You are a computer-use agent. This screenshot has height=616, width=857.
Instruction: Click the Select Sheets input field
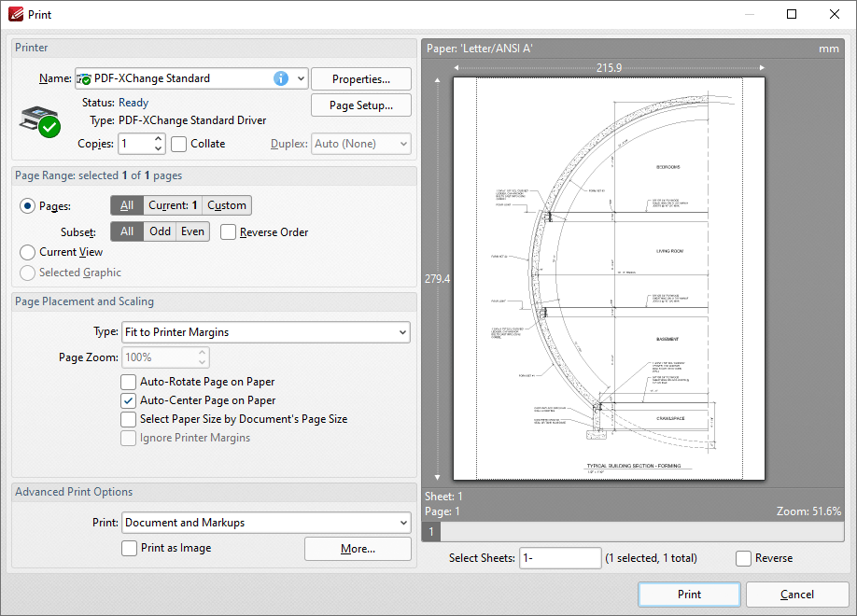tap(560, 558)
